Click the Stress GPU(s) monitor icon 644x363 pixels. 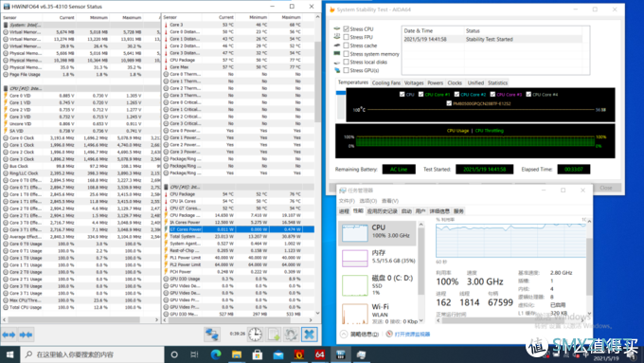337,70
